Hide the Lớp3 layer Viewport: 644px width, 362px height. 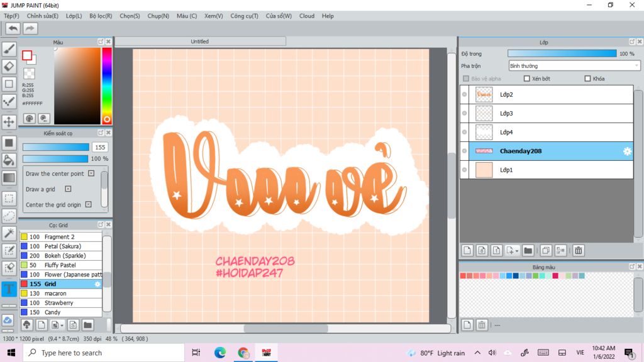click(465, 113)
